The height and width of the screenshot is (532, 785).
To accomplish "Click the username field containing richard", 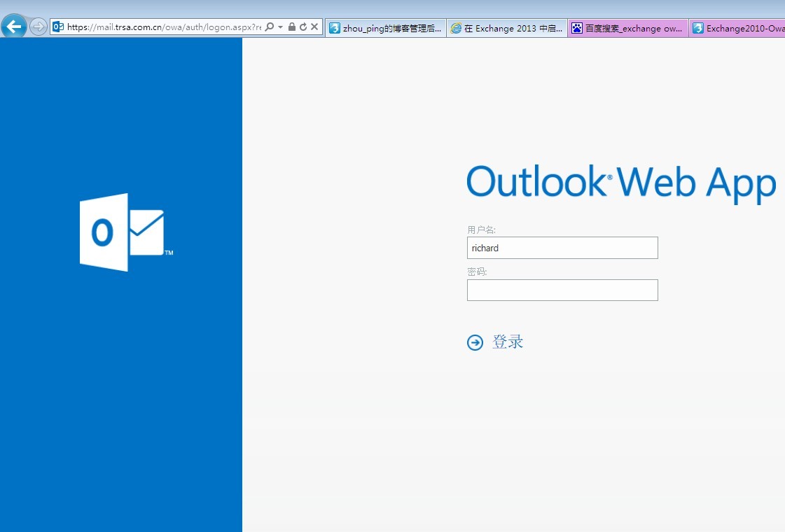I will (x=562, y=248).
